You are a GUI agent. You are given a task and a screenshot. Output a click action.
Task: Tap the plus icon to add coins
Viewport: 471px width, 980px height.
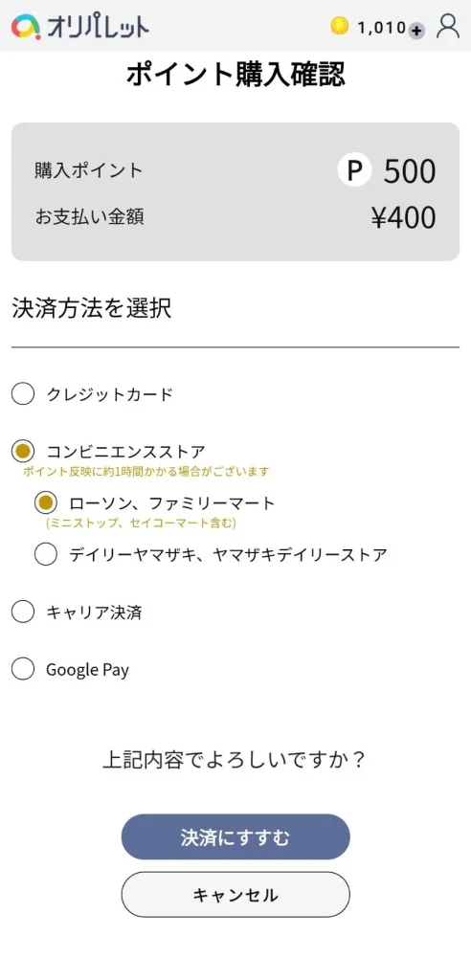coord(416,30)
